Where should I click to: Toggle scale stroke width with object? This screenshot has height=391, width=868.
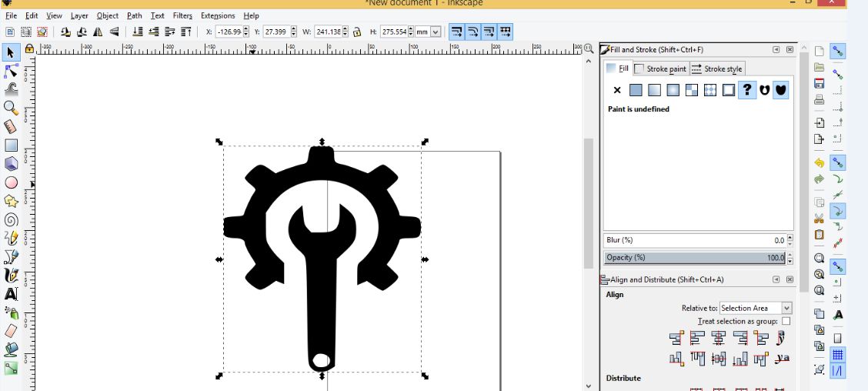[x=456, y=32]
